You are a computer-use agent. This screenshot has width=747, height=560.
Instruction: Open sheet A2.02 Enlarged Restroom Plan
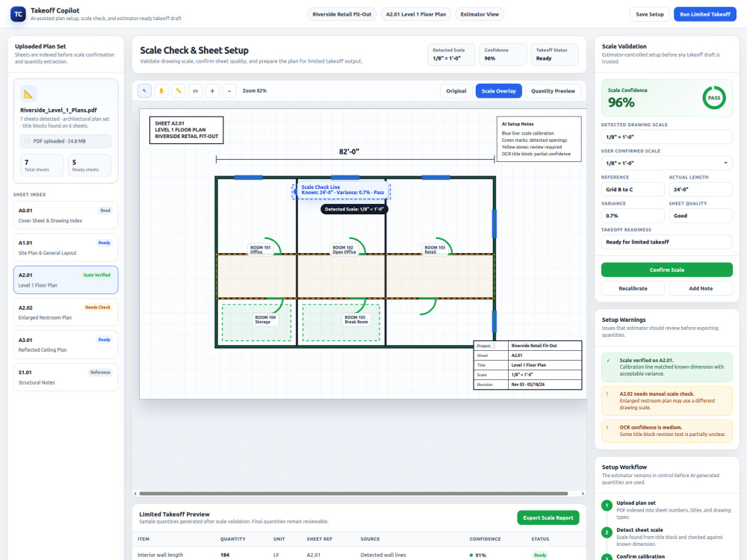pyautogui.click(x=66, y=312)
